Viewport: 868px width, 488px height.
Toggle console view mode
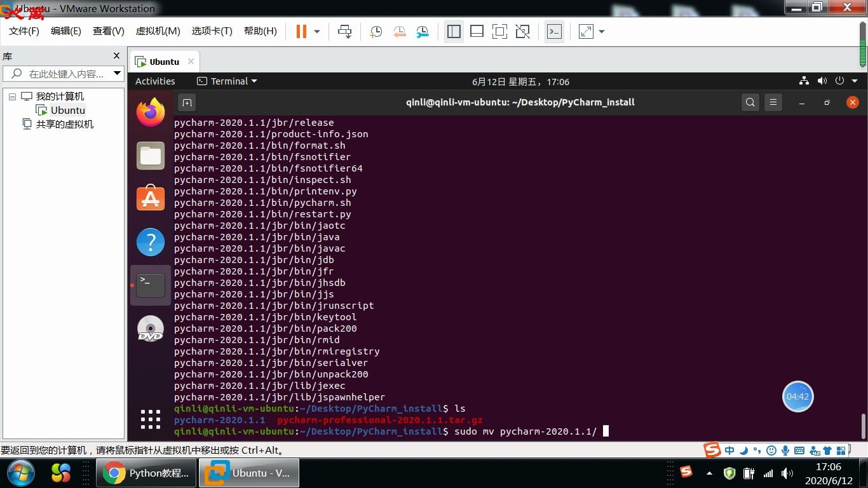[x=553, y=30]
